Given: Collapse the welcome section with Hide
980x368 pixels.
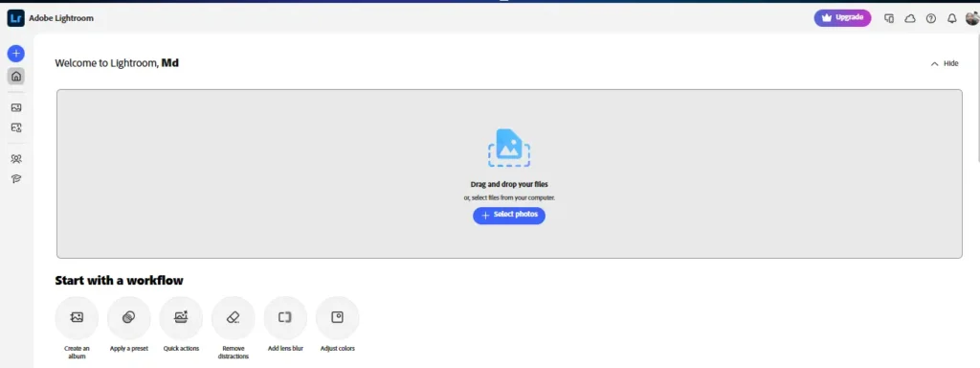Looking at the screenshot, I should point(945,63).
